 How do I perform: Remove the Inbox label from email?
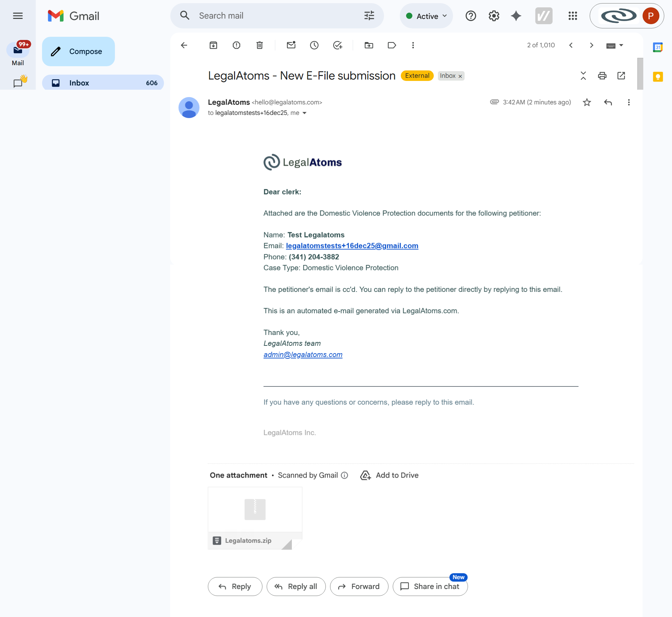(x=460, y=76)
